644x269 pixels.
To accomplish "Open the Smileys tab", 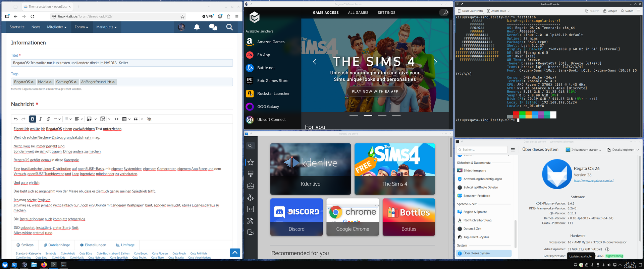I will pyautogui.click(x=25, y=245).
